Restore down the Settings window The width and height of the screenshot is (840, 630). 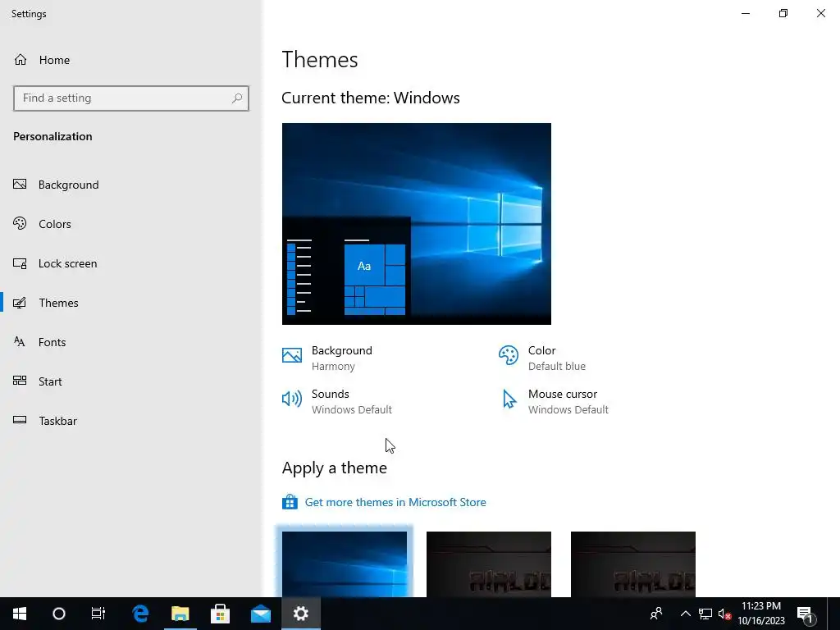783,13
